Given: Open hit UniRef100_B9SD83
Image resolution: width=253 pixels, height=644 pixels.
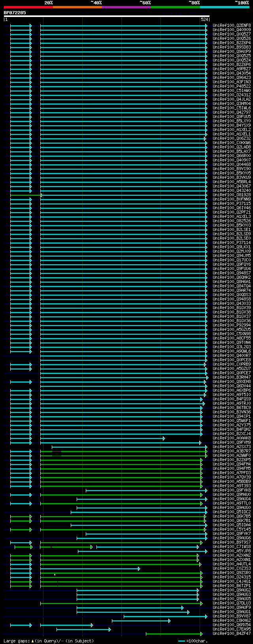Looking at the screenshot, I should 232,47.
